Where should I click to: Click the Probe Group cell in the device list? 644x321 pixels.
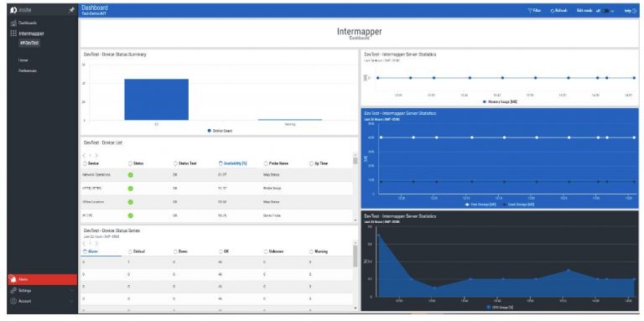(x=272, y=189)
